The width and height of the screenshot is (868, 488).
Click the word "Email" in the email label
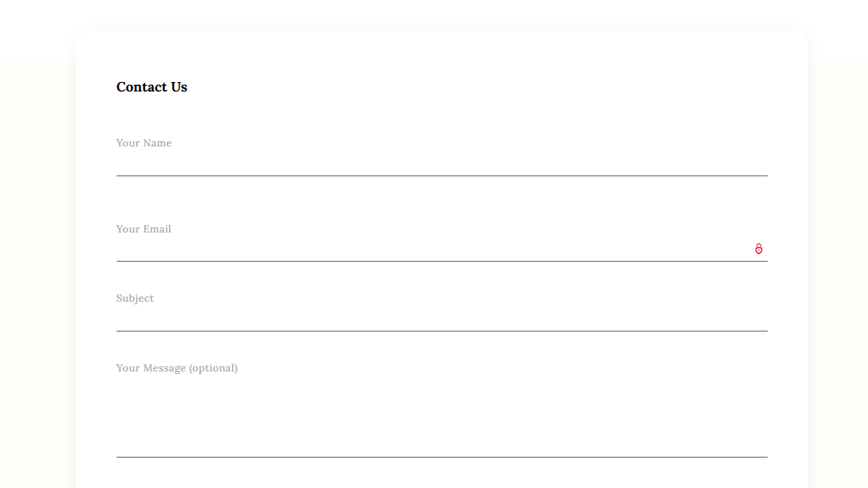157,229
